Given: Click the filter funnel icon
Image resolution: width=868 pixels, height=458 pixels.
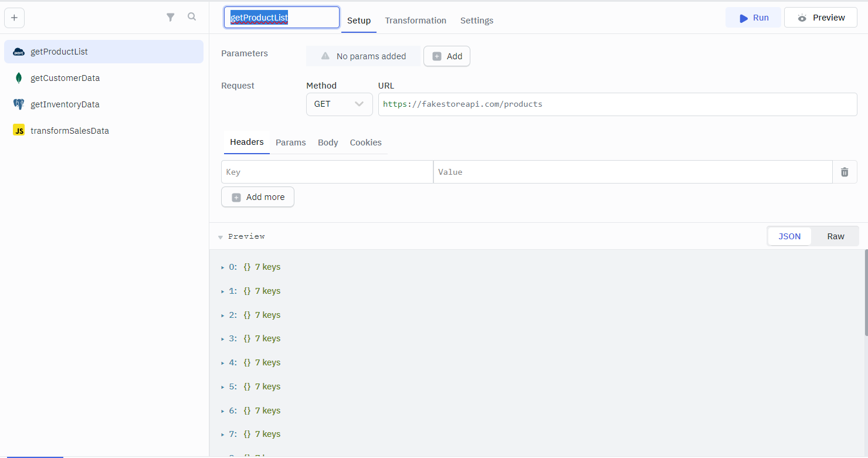Looking at the screenshot, I should click(x=170, y=18).
